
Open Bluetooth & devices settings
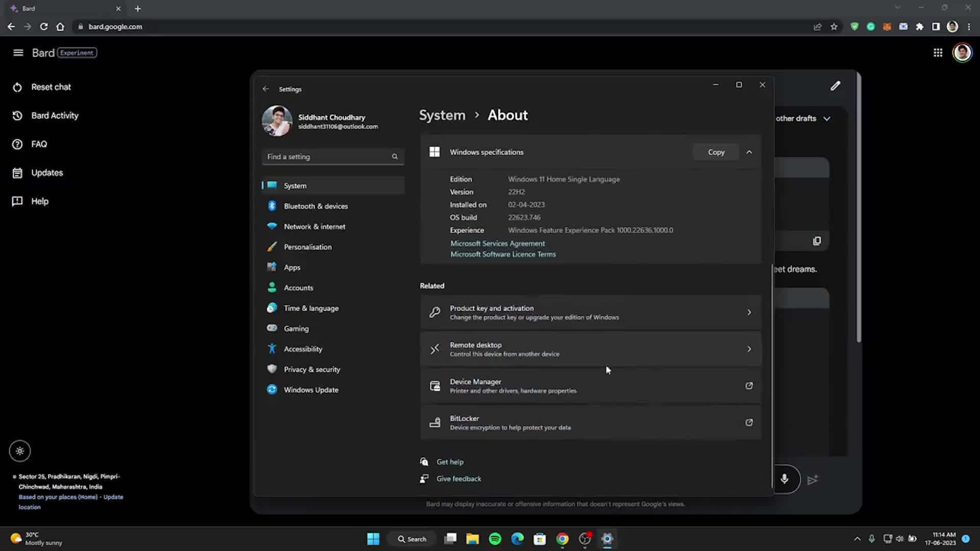point(333,206)
